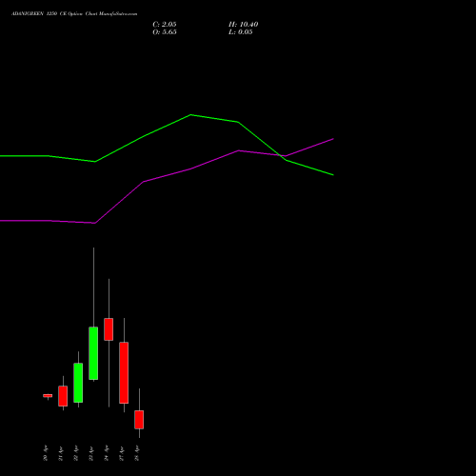This screenshot has height=476, width=476.
Task: Click the small red candle above 20 Apr
Action: [x=48, y=396]
